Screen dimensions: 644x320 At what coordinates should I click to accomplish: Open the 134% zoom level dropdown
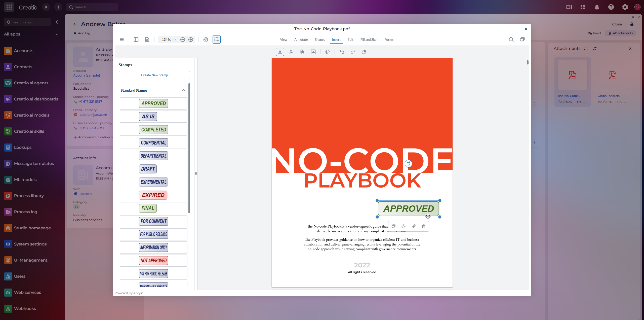coord(174,40)
